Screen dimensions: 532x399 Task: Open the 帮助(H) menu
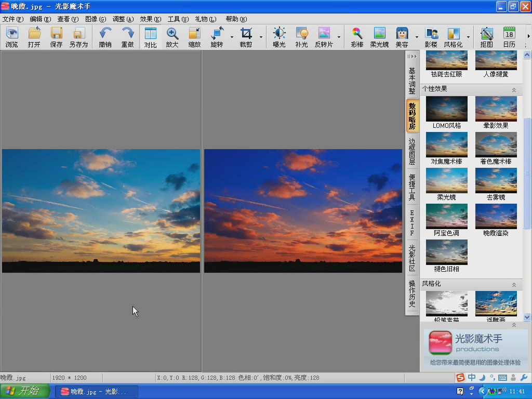236,19
